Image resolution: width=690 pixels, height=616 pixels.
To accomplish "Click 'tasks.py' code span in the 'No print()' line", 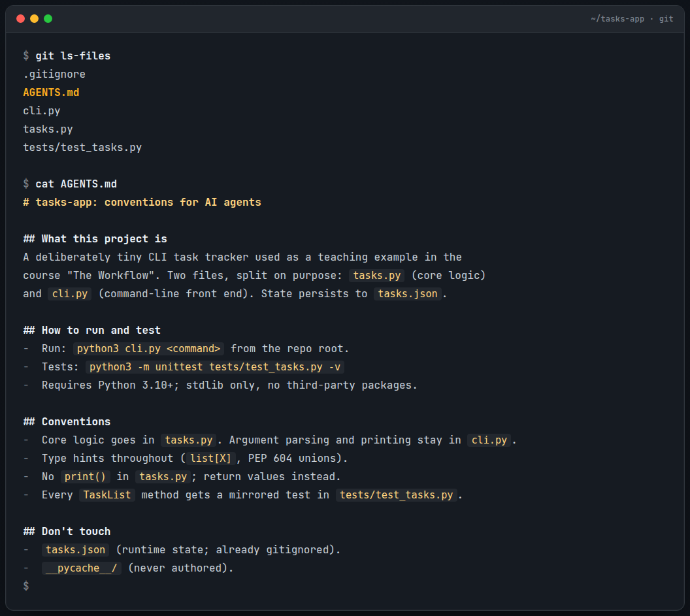I will (163, 477).
